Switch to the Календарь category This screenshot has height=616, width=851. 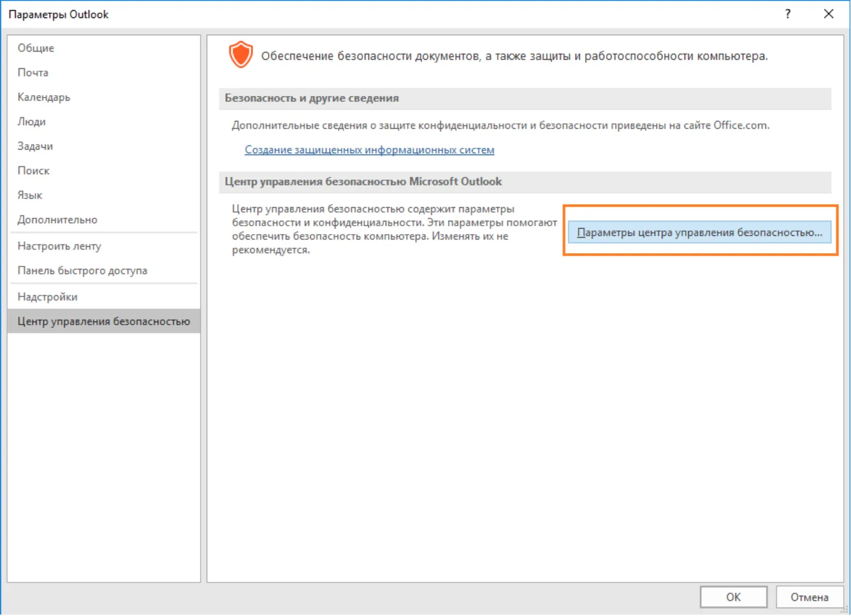[x=104, y=97]
